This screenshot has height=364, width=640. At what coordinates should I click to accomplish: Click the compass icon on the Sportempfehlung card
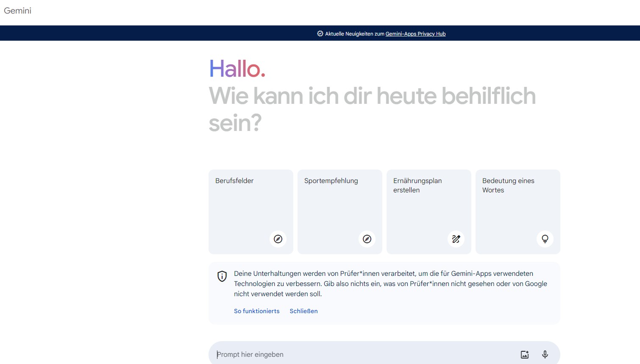click(367, 239)
